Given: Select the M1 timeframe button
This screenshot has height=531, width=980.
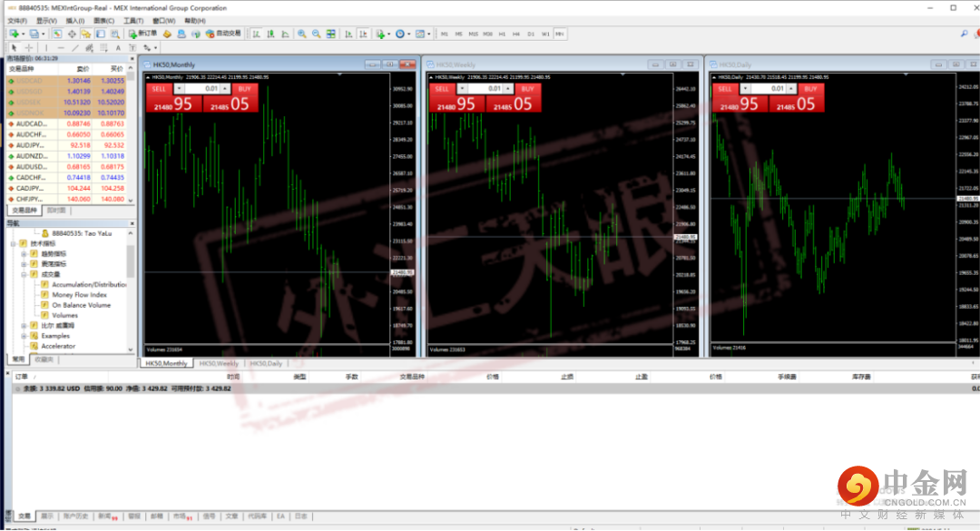Looking at the screenshot, I should point(445,34).
